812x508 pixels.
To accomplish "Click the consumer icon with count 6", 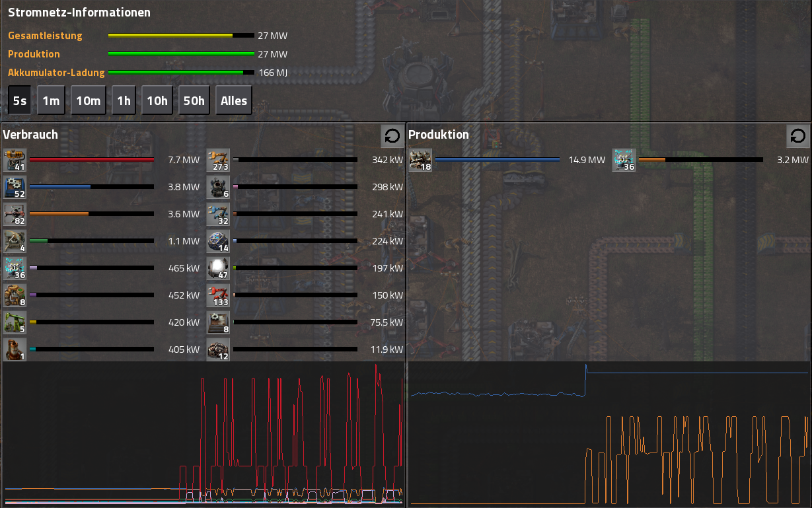I will pyautogui.click(x=218, y=187).
